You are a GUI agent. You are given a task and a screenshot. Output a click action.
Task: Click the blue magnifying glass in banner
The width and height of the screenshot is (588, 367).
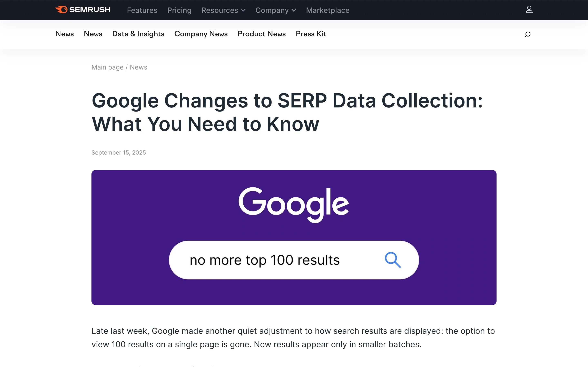(x=393, y=260)
